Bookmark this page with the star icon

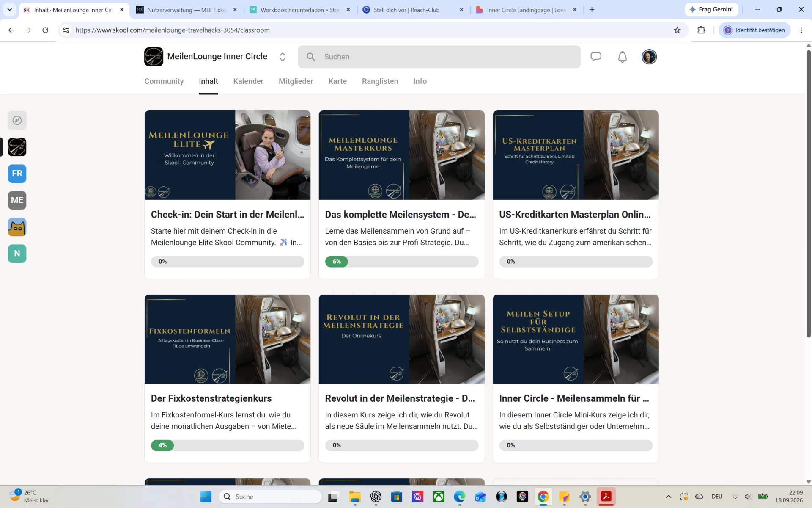click(x=677, y=30)
